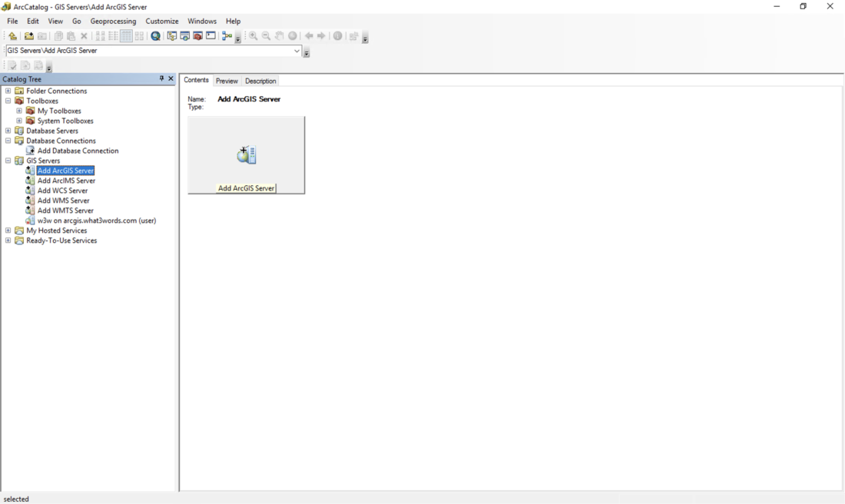Open the Customize menu
The height and width of the screenshot is (504, 845).
click(161, 21)
